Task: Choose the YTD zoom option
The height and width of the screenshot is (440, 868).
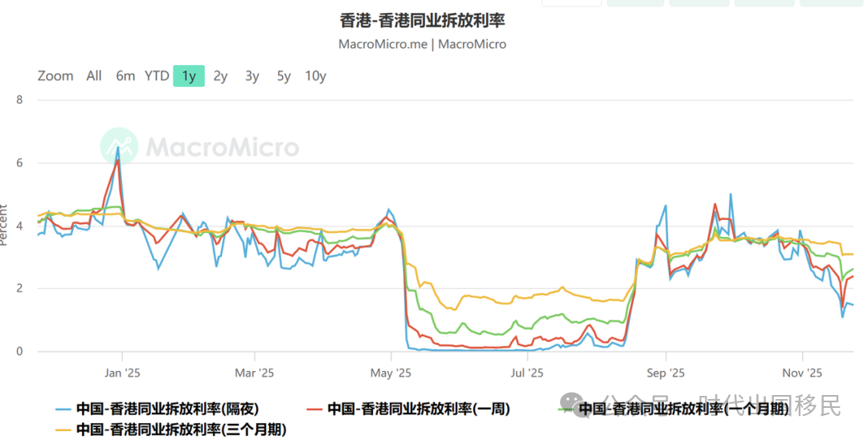Action: click(157, 76)
